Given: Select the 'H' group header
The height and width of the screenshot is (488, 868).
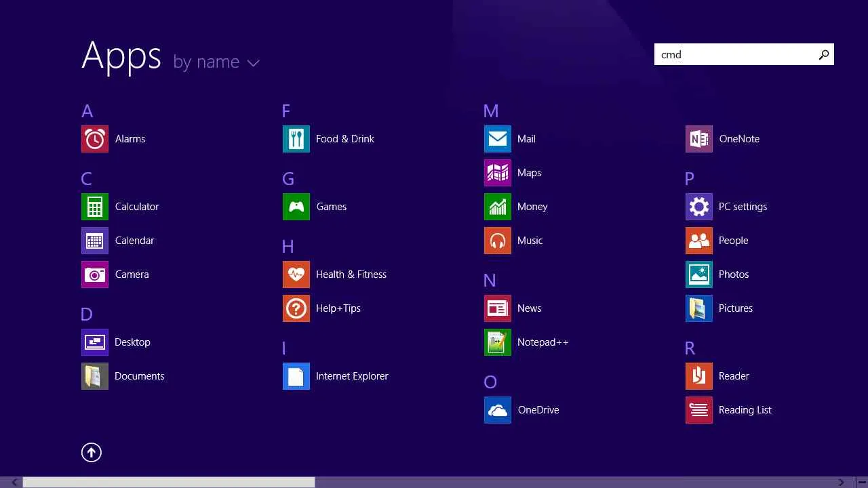Looking at the screenshot, I should (288, 247).
